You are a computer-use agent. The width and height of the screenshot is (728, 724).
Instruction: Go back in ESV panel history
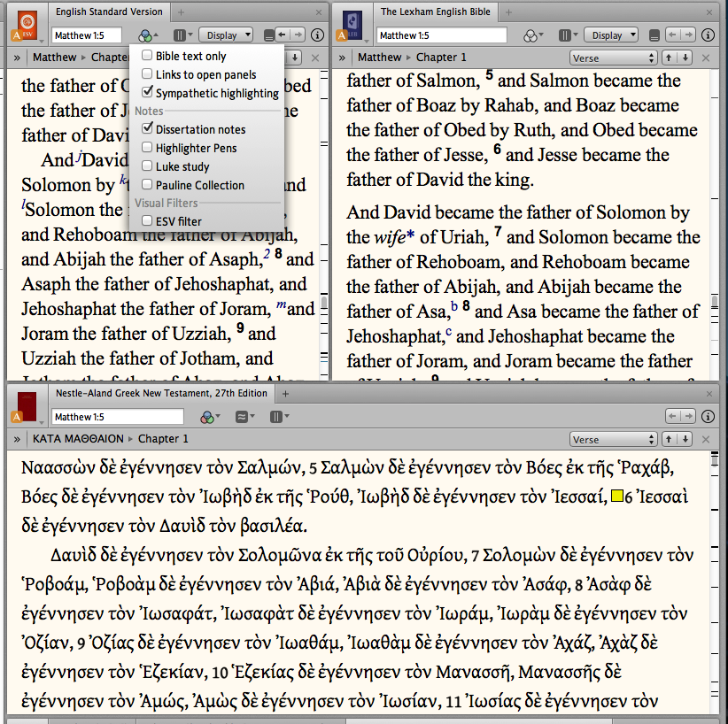(x=283, y=35)
